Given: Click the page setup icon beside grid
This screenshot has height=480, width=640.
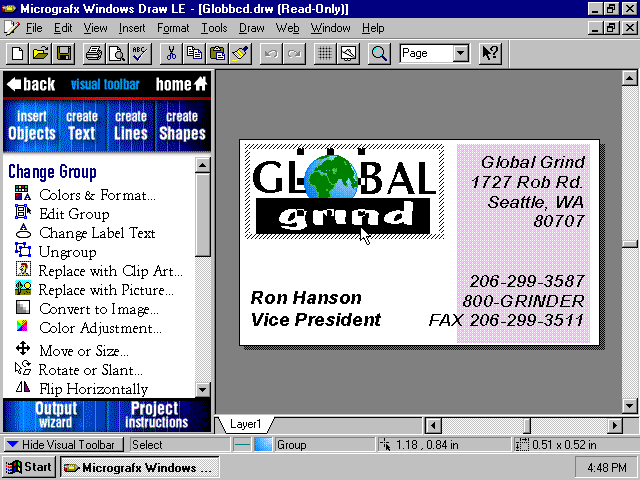Looking at the screenshot, I should click(x=348, y=53).
